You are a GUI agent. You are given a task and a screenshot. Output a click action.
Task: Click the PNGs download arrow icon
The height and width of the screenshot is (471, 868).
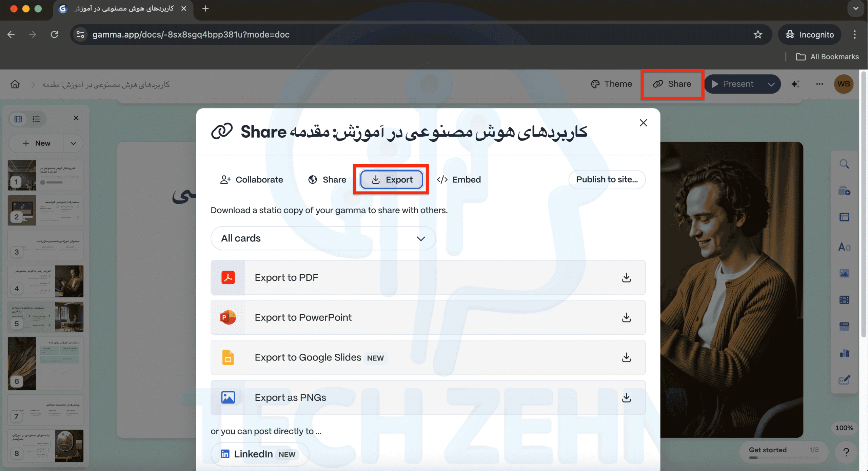pos(626,397)
